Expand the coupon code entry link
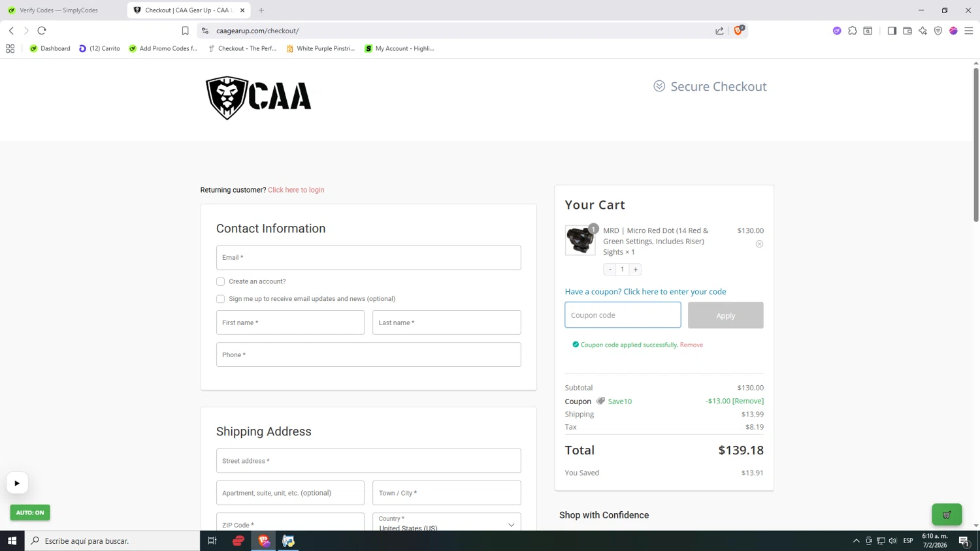This screenshot has width=980, height=551. click(645, 292)
